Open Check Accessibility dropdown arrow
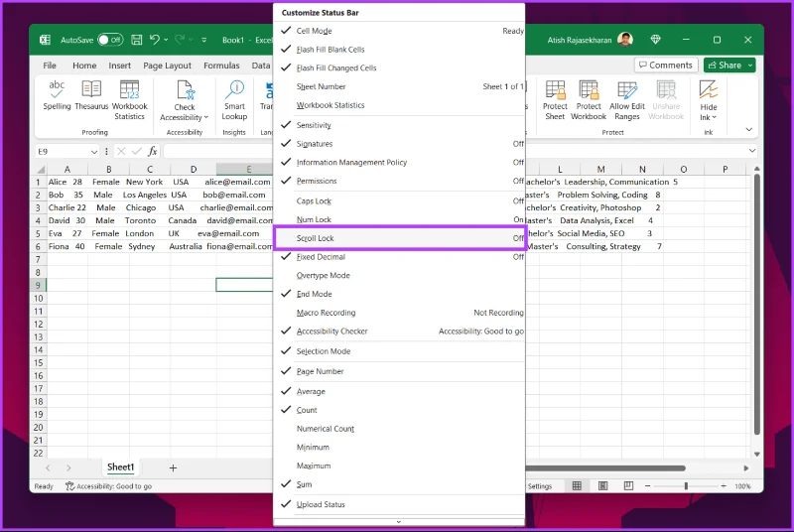This screenshot has height=532, width=794. tap(206, 117)
